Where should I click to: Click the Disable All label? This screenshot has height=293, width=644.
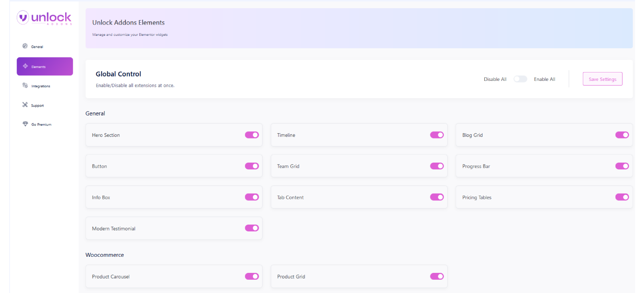(495, 79)
